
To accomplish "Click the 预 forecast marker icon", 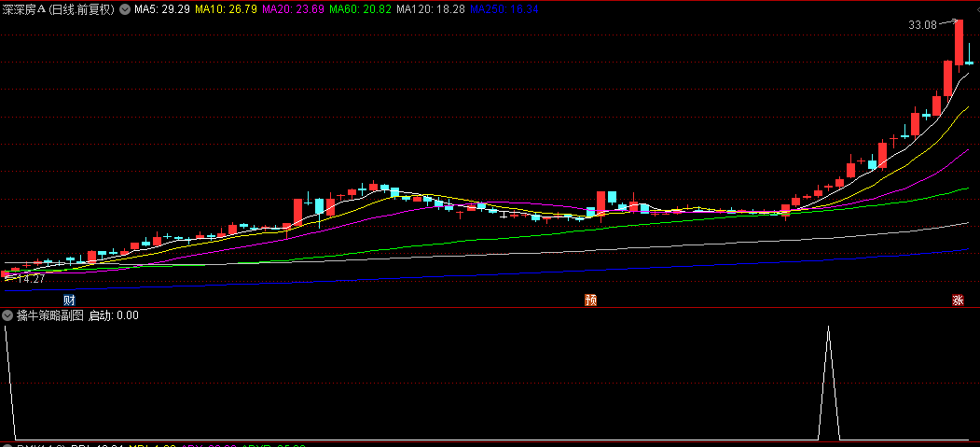I will tap(590, 300).
